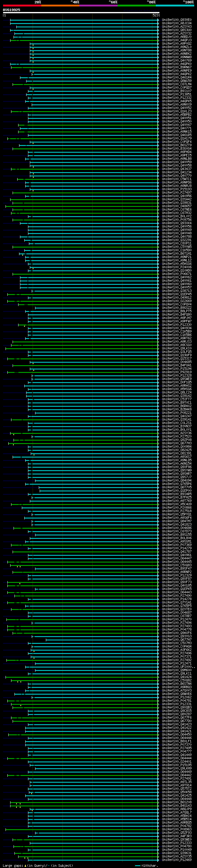Click the 523 query length label
This screenshot has height=868, width=197.
tap(155, 15)
